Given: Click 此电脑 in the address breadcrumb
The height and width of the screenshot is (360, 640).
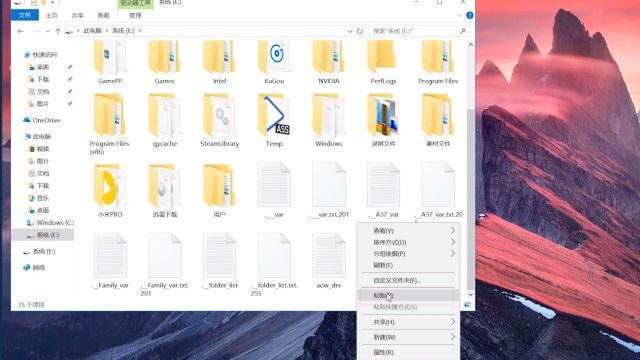Looking at the screenshot, I should 92,31.
